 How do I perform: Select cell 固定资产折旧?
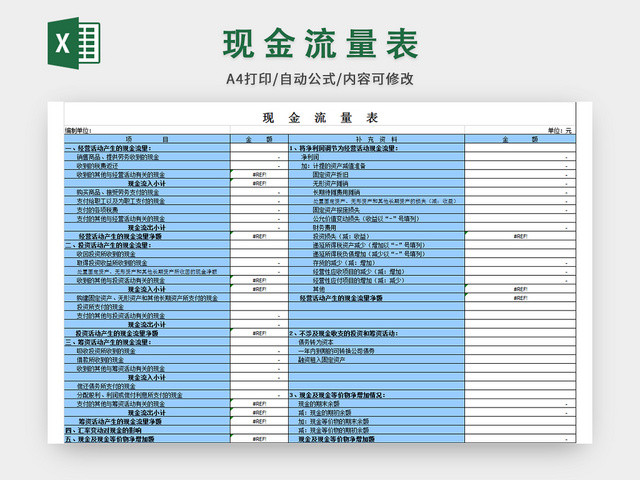pyautogui.click(x=376, y=174)
